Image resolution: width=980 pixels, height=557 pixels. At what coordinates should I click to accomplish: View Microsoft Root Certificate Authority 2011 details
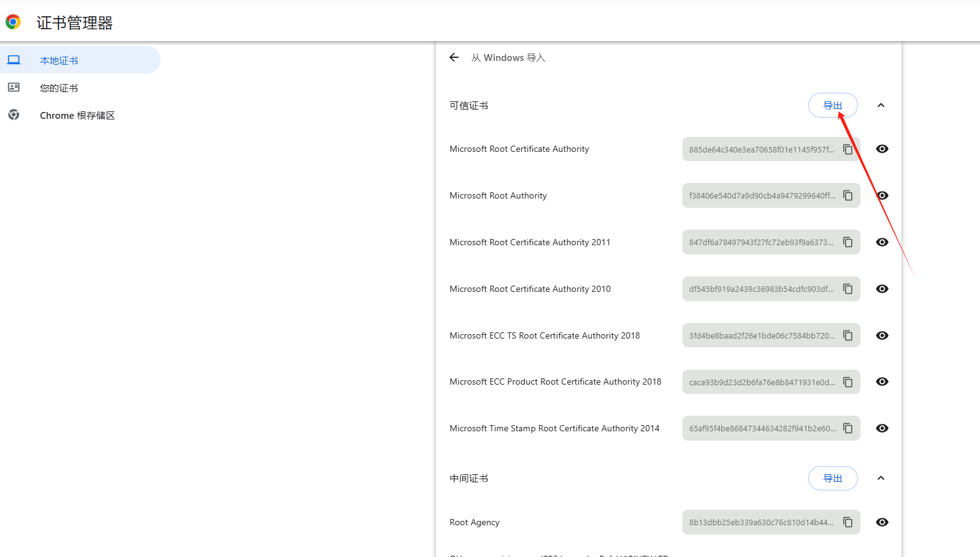[882, 242]
